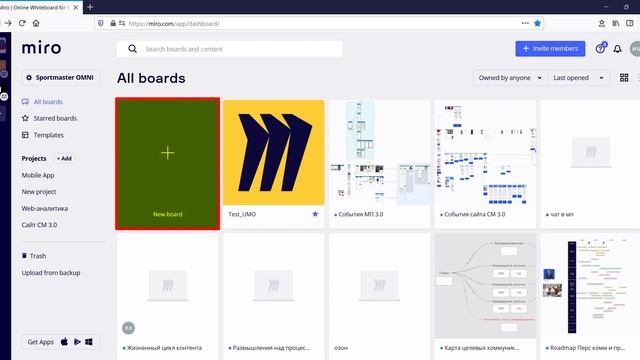Click the bookmark star in address bar
Viewport: 640px width, 360px height.
538,23
